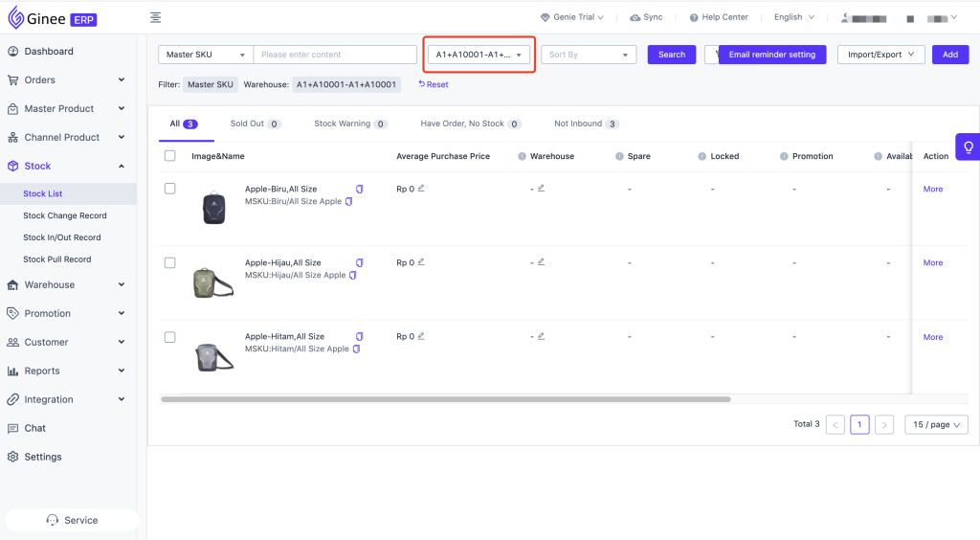Toggle the select-all header checkbox

(170, 156)
